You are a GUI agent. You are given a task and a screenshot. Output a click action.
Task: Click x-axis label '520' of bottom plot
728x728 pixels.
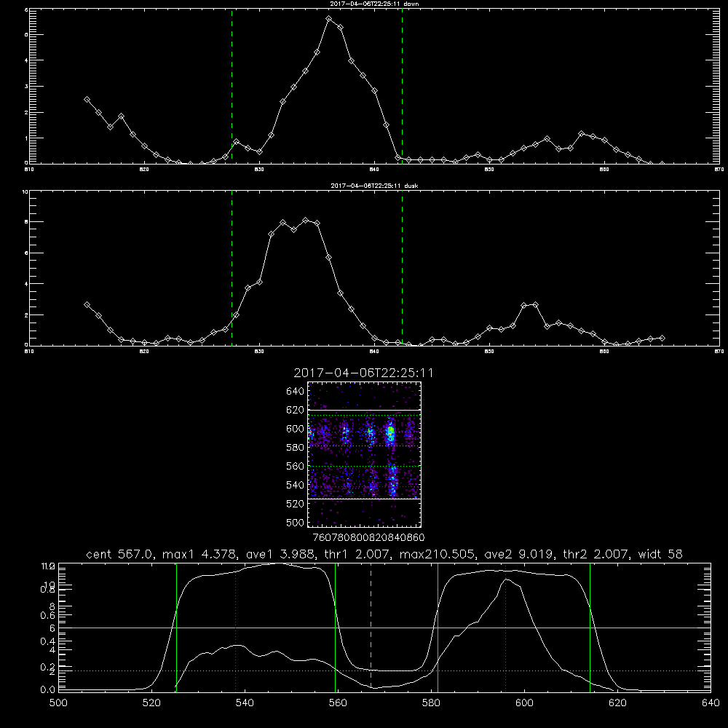click(x=151, y=703)
